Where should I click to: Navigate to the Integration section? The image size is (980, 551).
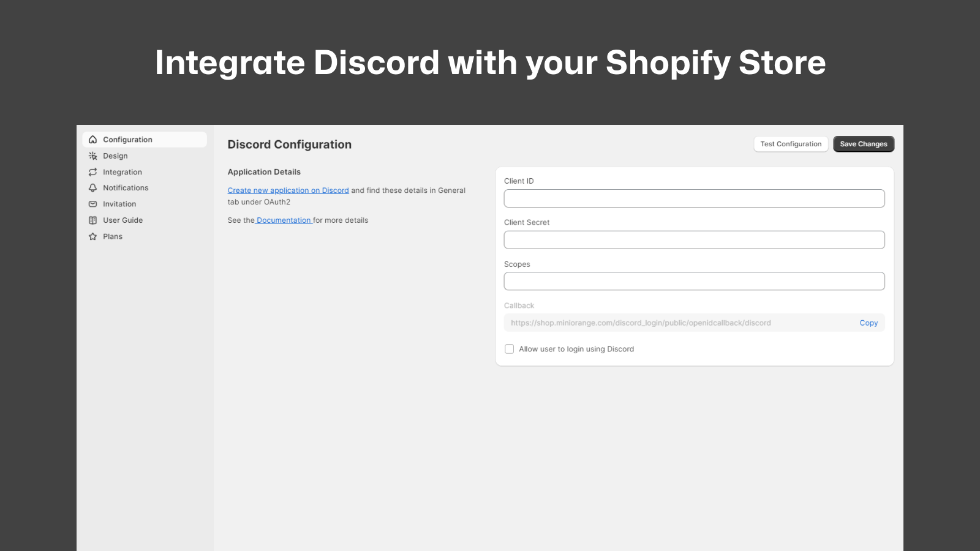[x=122, y=171]
